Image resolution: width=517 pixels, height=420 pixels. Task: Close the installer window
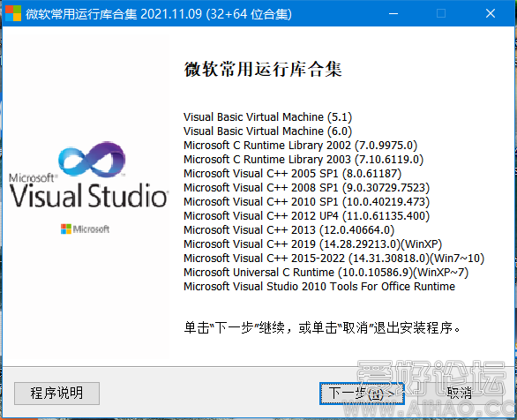click(491, 13)
